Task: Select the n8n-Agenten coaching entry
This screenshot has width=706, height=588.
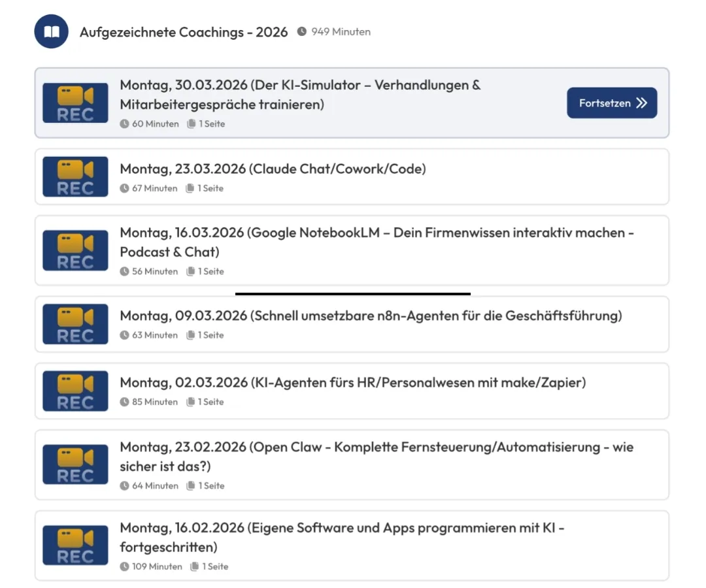Action: pyautogui.click(x=371, y=316)
